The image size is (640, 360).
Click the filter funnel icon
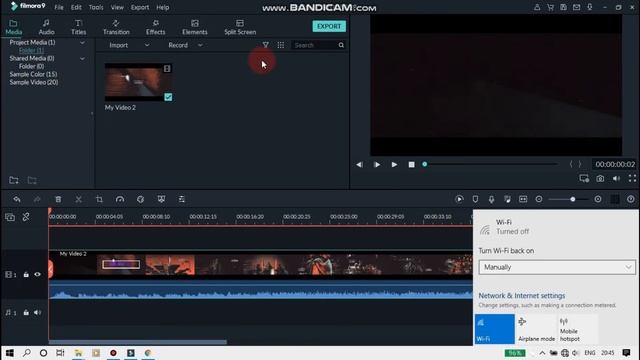pyautogui.click(x=266, y=45)
